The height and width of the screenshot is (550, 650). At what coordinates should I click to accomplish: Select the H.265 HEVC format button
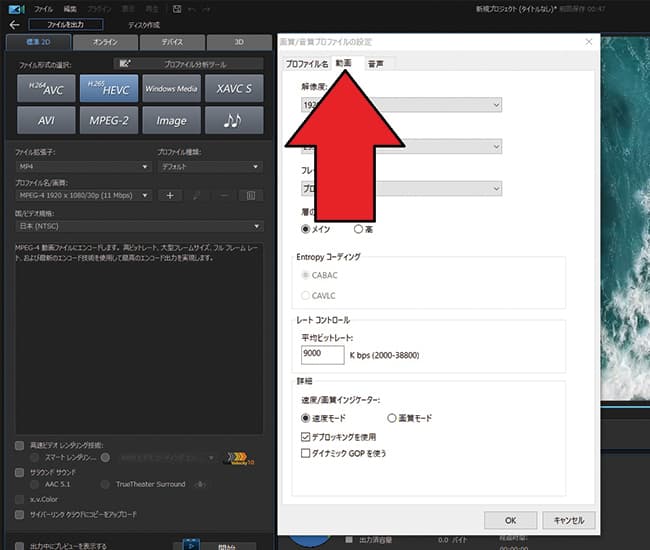(x=109, y=88)
